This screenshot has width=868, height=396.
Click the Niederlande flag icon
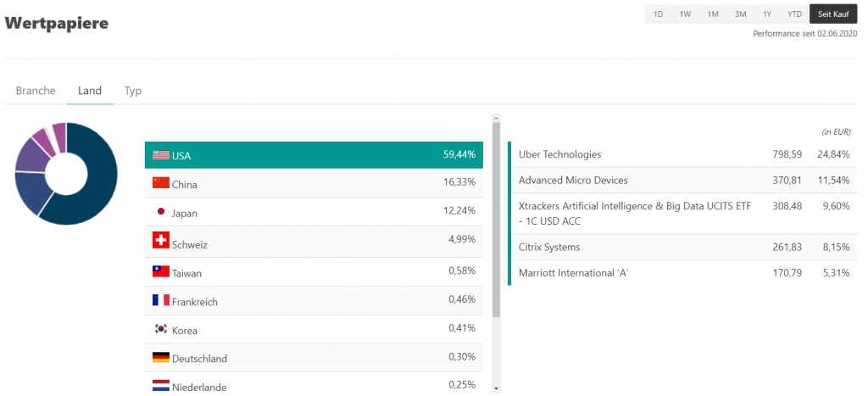(x=161, y=386)
